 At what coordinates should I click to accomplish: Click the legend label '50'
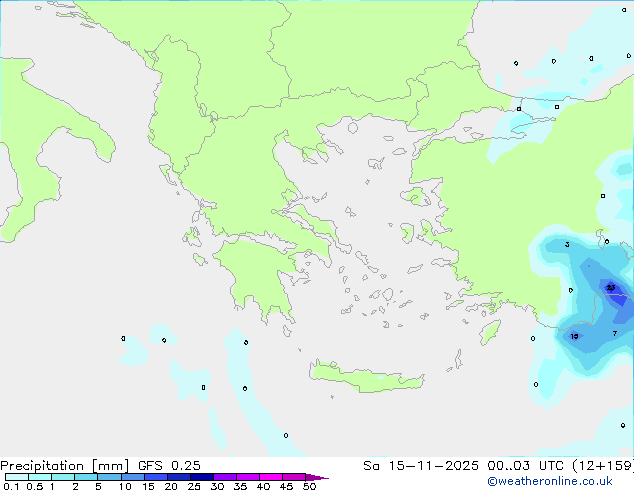309,486
